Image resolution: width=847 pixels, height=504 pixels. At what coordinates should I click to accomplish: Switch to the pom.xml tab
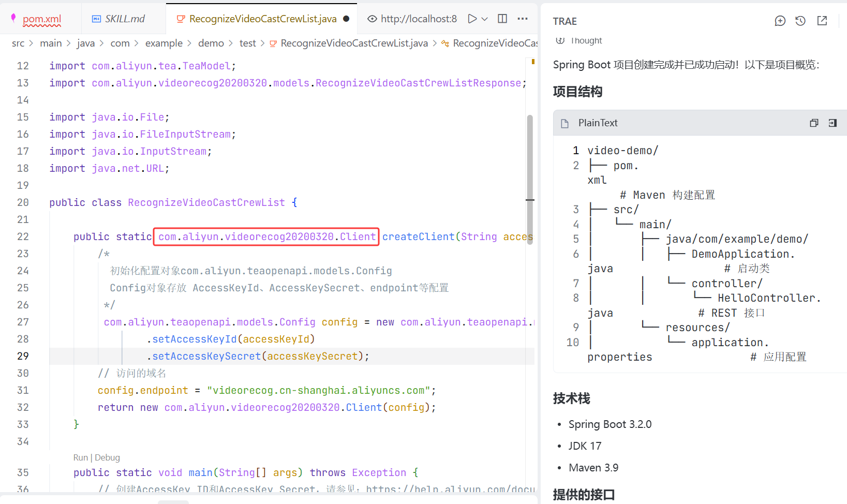(41, 19)
